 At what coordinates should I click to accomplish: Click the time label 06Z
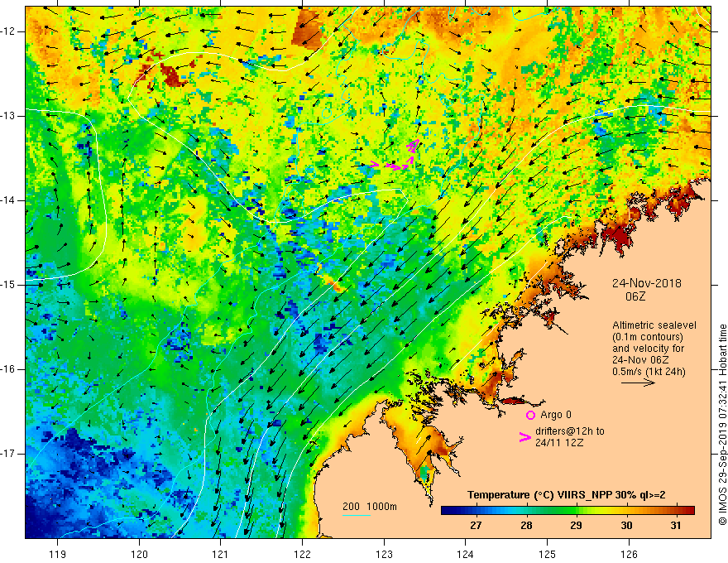point(635,296)
